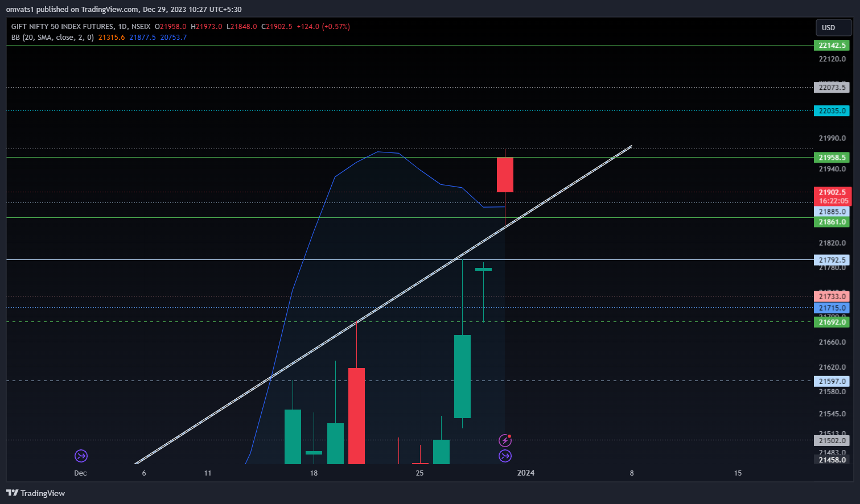Click the 21660.0 price scale tick
860x504 pixels.
(x=832, y=342)
